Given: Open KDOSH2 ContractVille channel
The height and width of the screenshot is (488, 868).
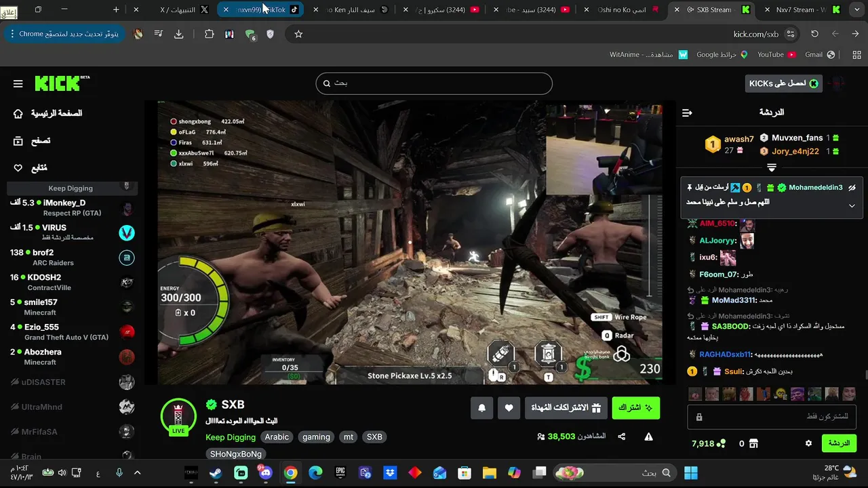Looking at the screenshot, I should pos(72,282).
